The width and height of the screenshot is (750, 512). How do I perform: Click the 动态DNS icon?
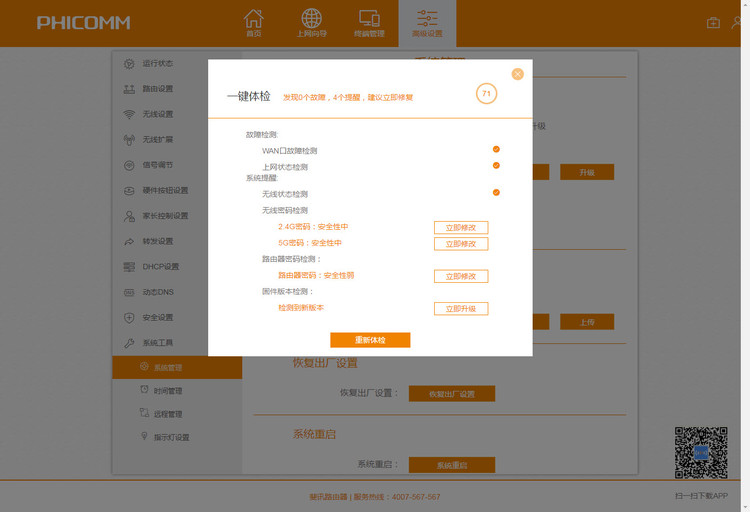129,292
